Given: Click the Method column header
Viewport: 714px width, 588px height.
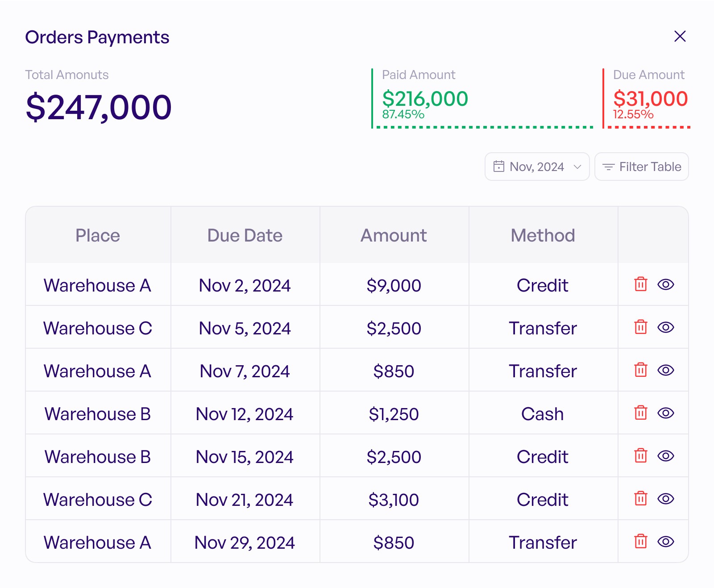Looking at the screenshot, I should (x=543, y=235).
